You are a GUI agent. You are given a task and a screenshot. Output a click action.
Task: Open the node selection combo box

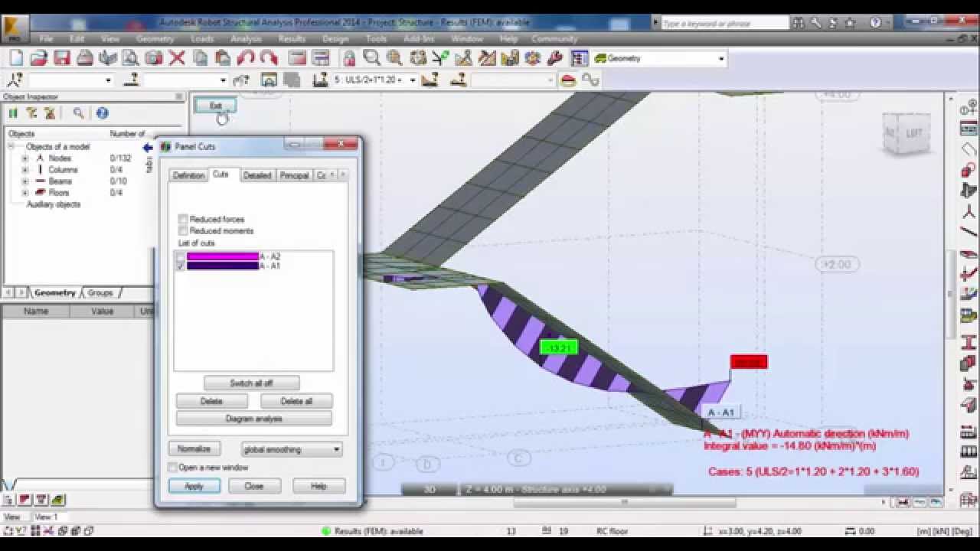pos(71,80)
